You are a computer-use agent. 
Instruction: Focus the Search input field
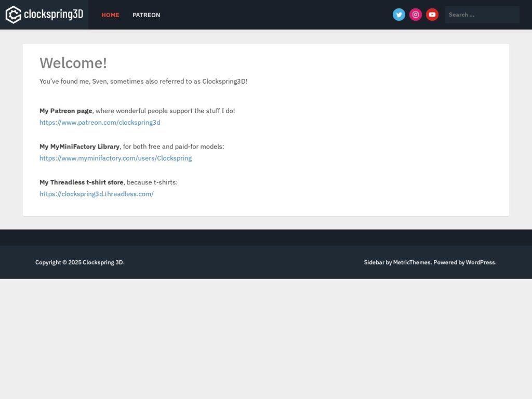482,15
